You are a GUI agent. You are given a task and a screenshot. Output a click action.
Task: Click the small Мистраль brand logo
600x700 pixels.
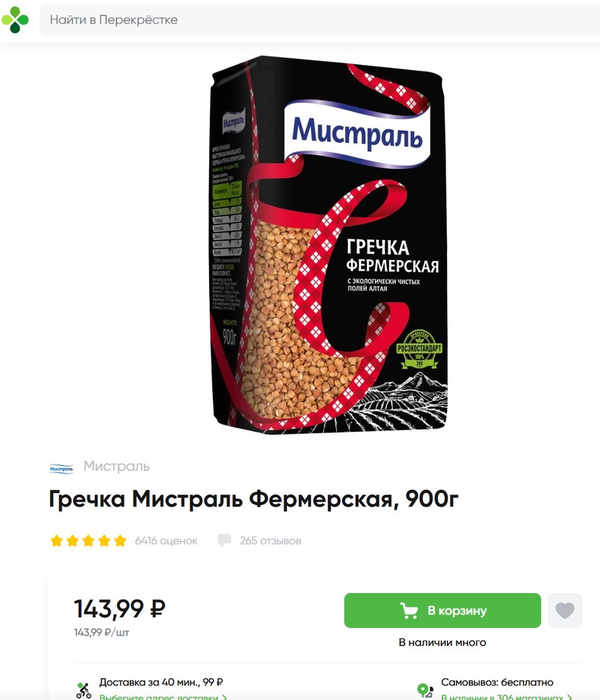[61, 468]
